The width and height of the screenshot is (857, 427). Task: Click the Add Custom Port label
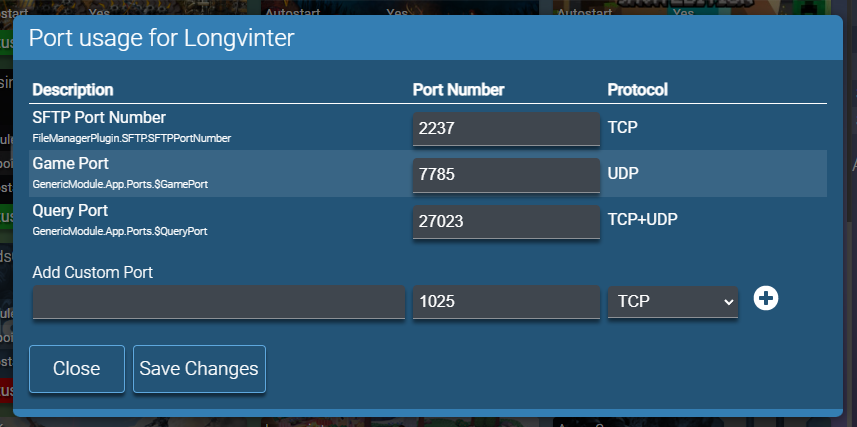point(92,272)
